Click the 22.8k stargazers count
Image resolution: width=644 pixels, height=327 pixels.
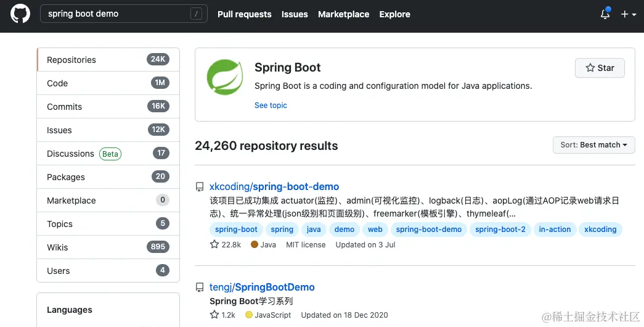coord(231,245)
